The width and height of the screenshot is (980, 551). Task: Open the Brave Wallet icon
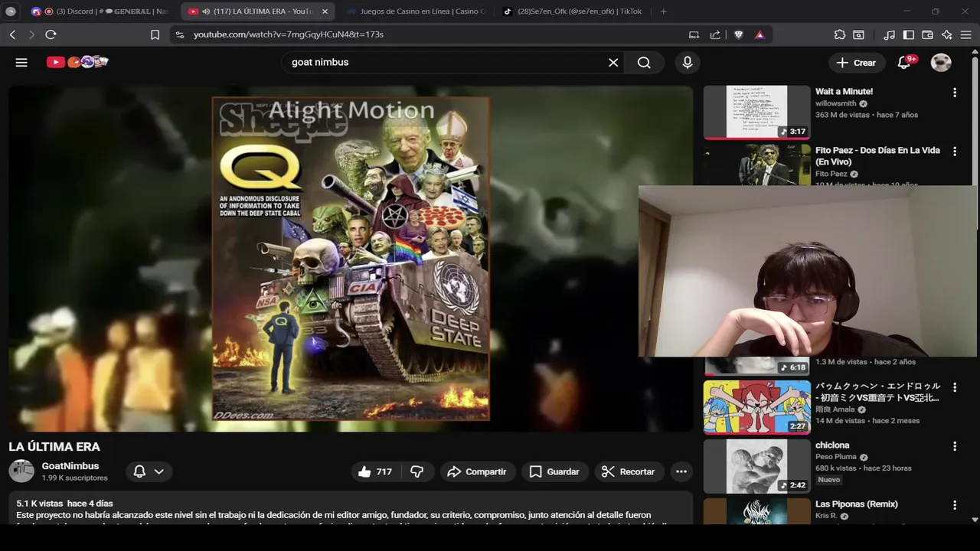pos(927,34)
